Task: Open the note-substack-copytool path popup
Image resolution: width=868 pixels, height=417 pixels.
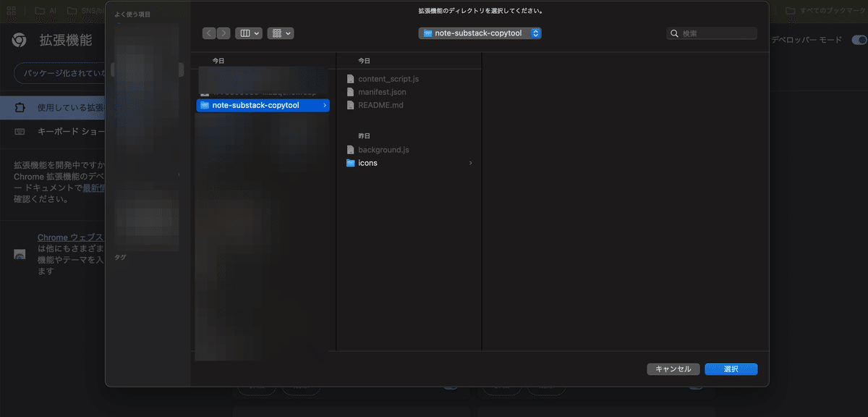Action: [480, 33]
